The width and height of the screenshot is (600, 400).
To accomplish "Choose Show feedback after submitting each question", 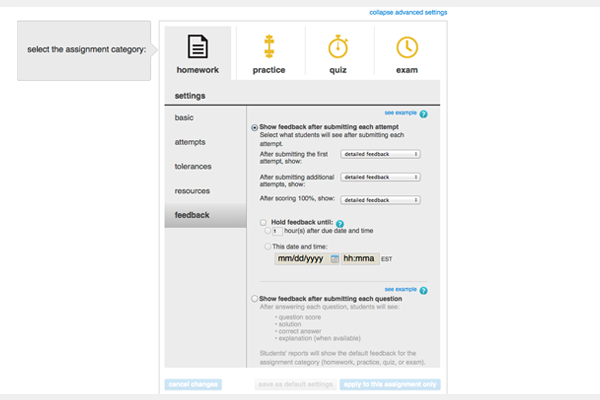I will pos(253,298).
